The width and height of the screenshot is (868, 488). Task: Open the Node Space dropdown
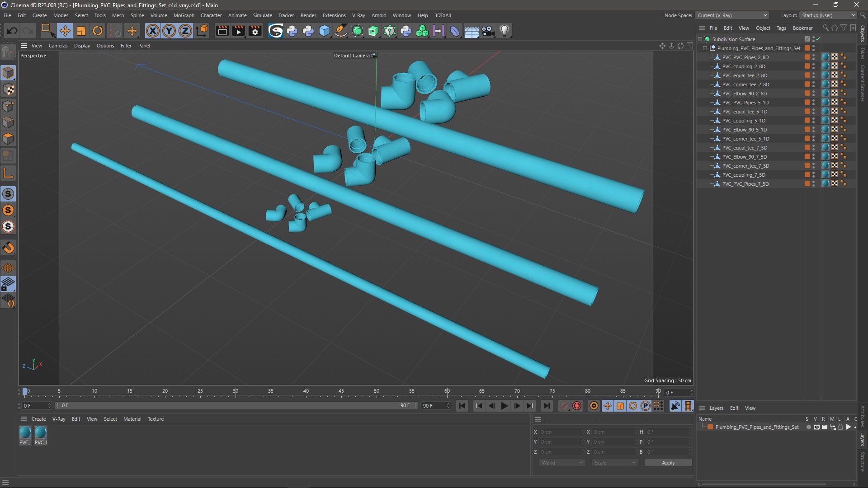click(731, 15)
